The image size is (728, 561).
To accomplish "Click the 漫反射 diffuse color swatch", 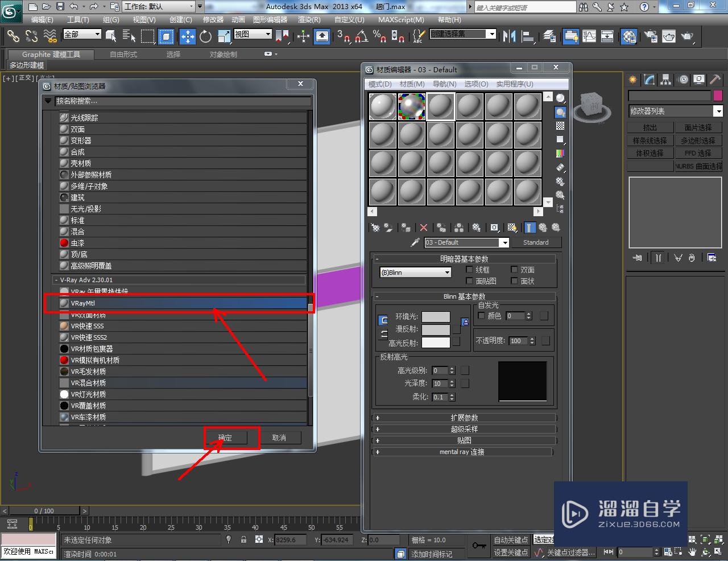I will [436, 329].
